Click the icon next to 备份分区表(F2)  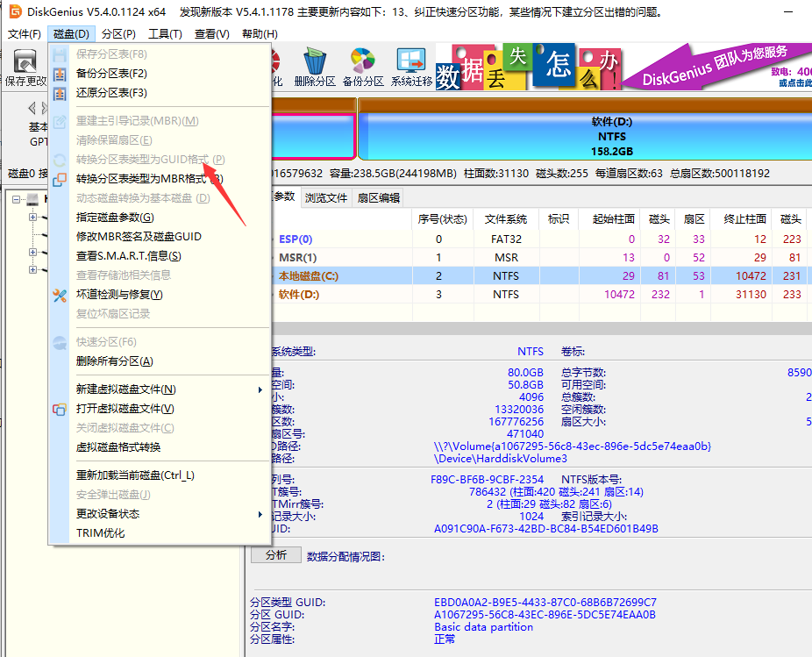[60, 73]
